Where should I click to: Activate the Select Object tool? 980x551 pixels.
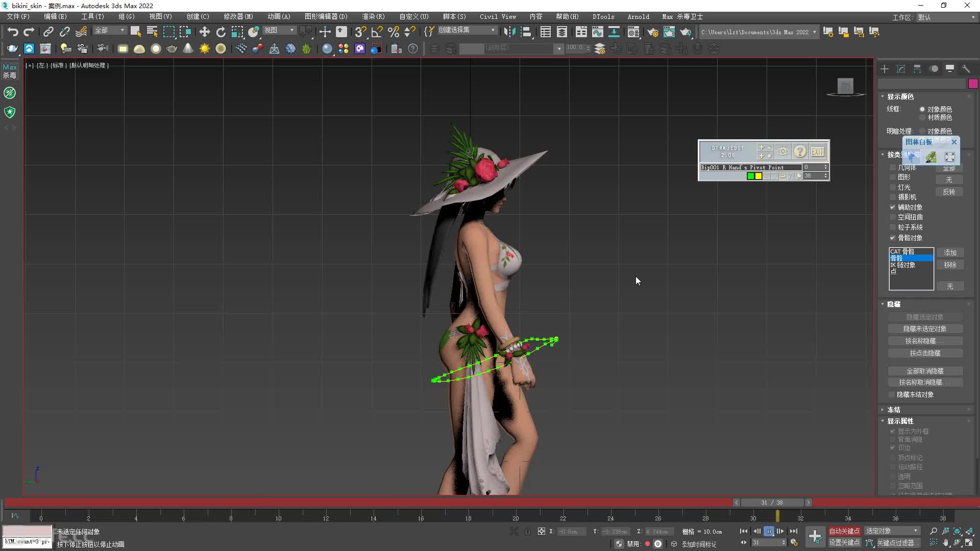[136, 32]
